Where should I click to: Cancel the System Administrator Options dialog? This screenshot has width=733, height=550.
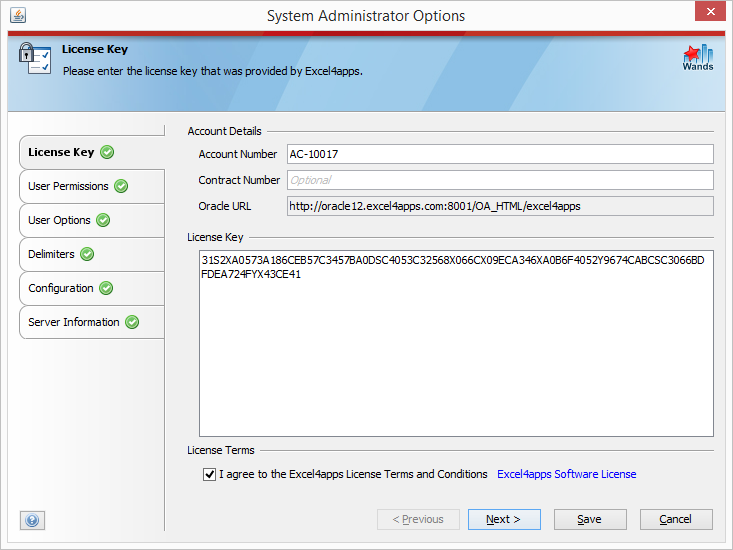point(676,520)
